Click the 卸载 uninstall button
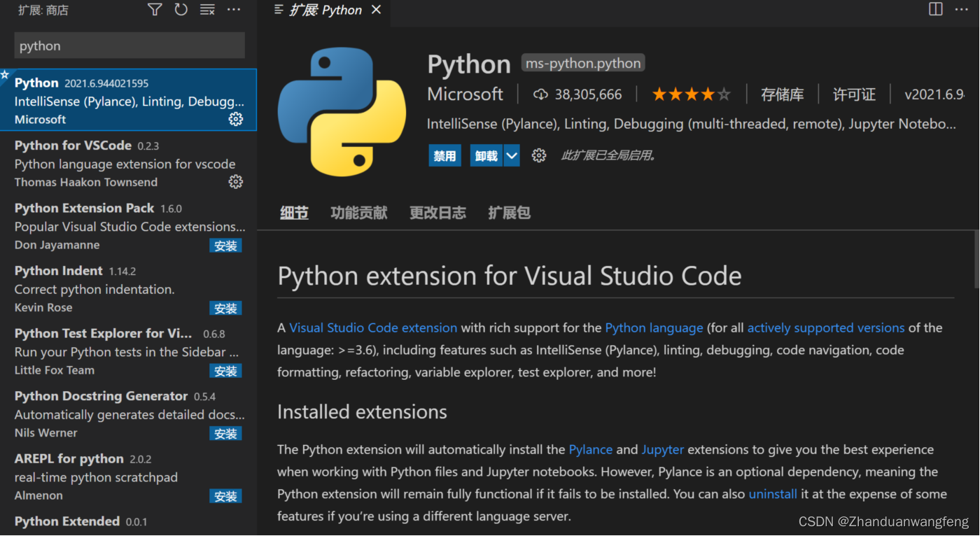 click(486, 155)
